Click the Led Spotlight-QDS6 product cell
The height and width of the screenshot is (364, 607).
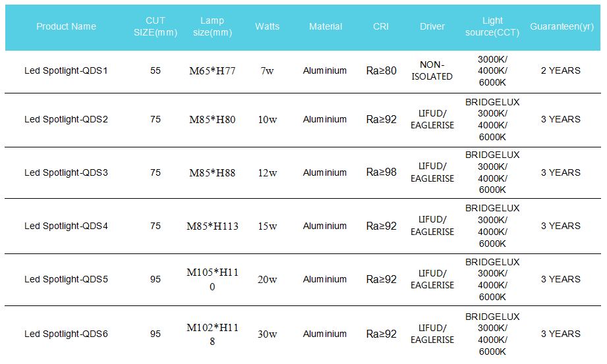66,334
